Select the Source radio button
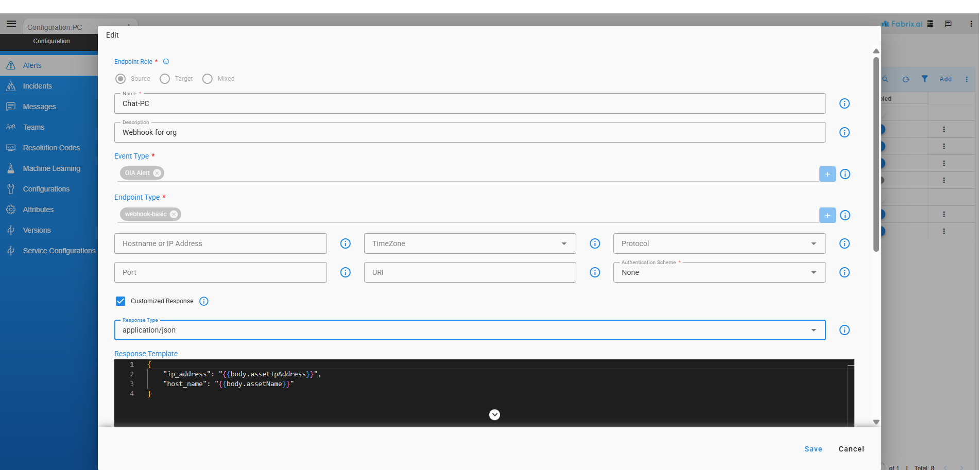The width and height of the screenshot is (980, 470). [121, 79]
